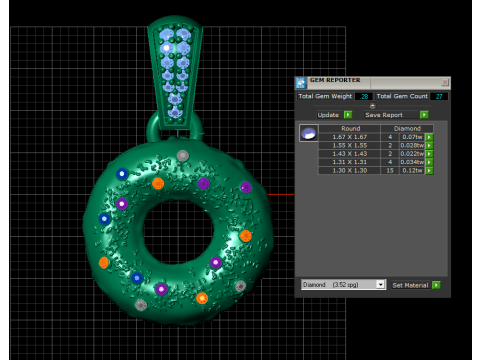Click the Total Gem Weight label
The image size is (480, 360).
(325, 96)
